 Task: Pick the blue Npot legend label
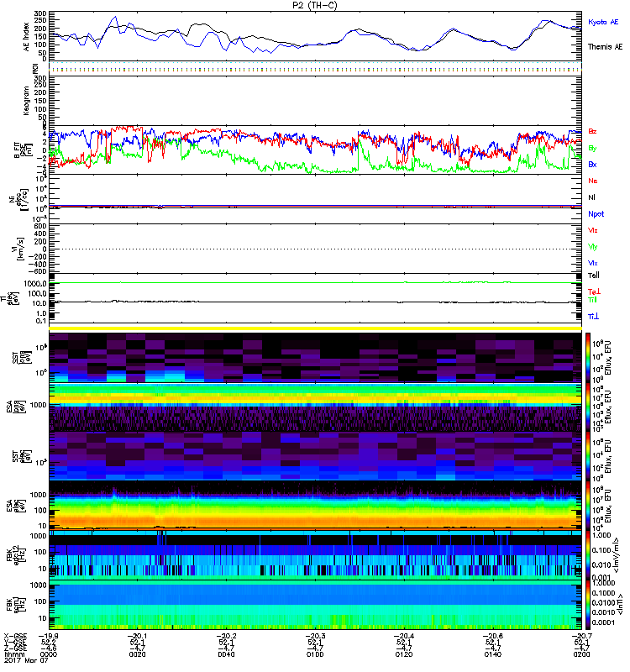pyautogui.click(x=596, y=214)
